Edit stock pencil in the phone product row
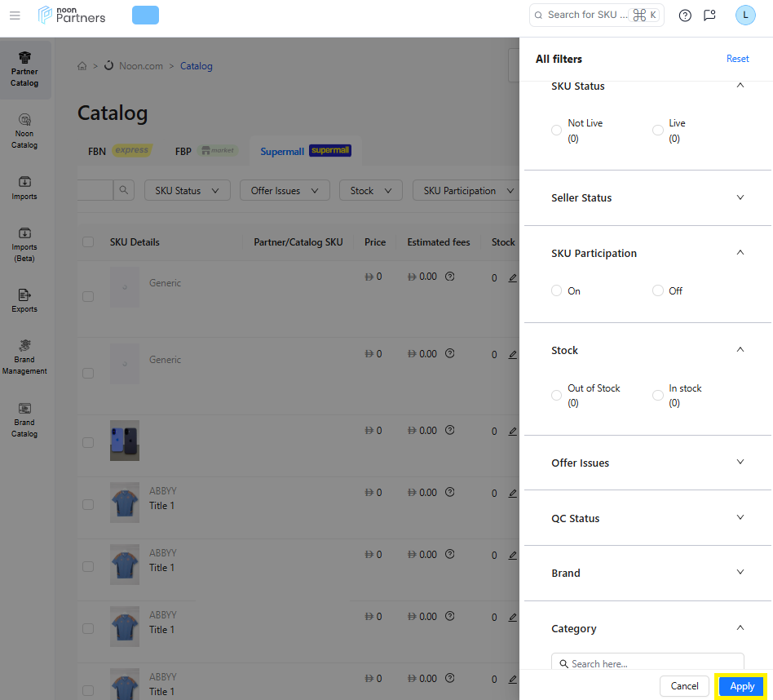773x700 pixels. tap(513, 431)
